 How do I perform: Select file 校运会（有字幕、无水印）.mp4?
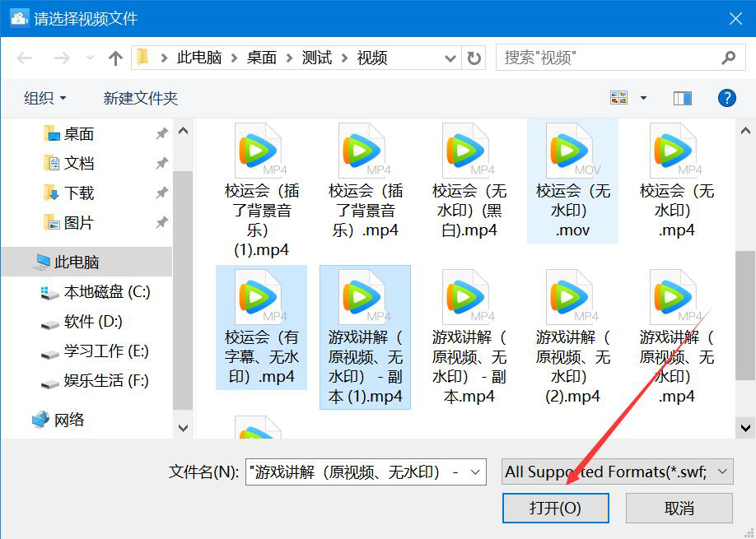(x=261, y=328)
